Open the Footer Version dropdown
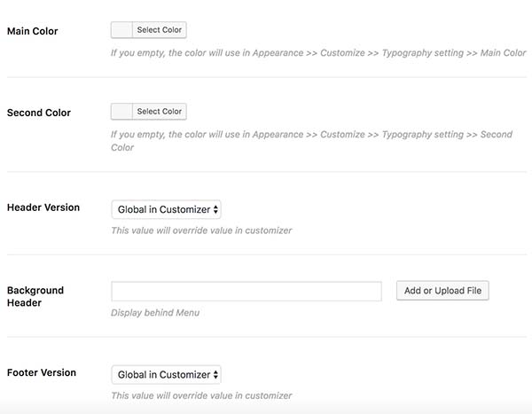Image resolution: width=532 pixels, height=414 pixels. [167, 375]
